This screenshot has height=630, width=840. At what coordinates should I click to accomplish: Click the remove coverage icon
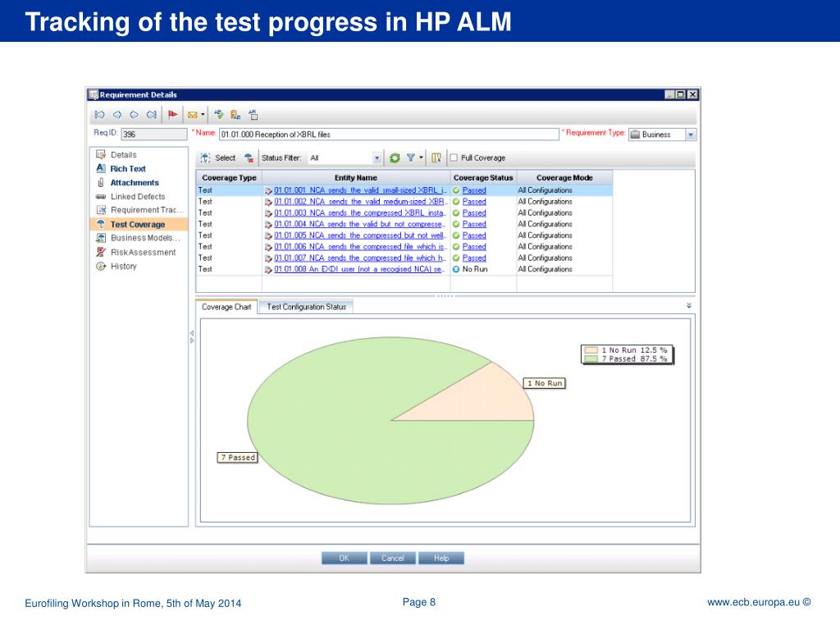tap(249, 158)
